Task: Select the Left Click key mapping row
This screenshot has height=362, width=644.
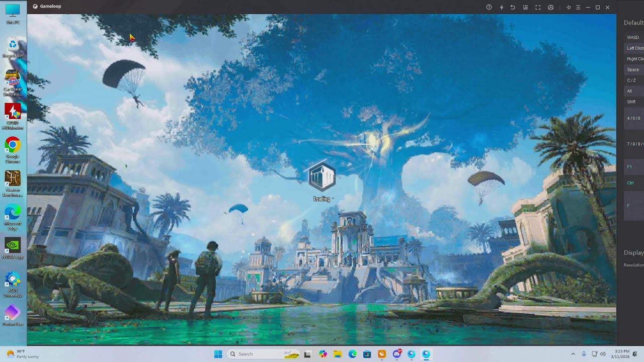Action: 634,48
